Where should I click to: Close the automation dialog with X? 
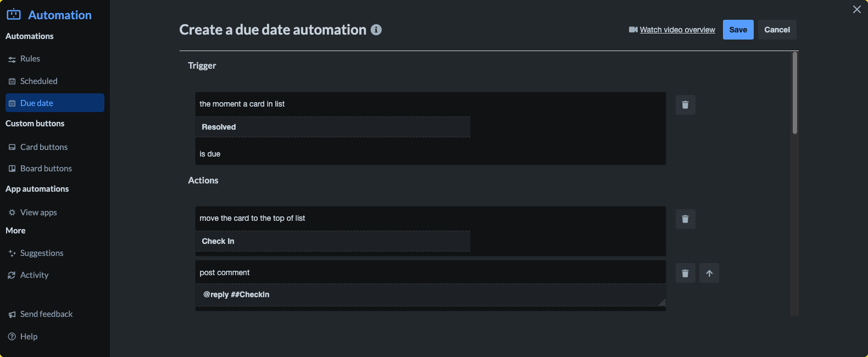coord(856,9)
